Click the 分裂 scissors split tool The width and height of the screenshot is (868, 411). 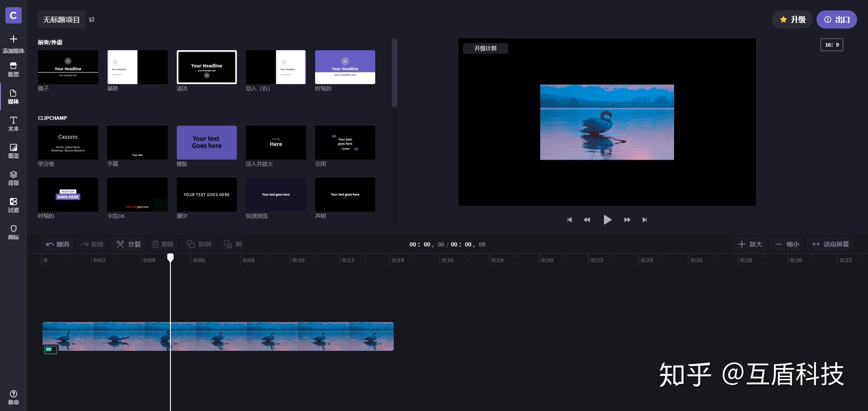coord(128,244)
